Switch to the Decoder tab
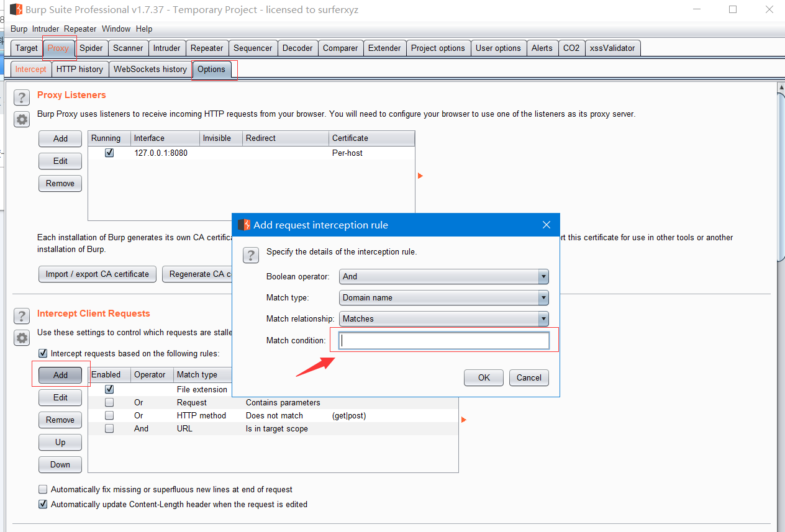Image resolution: width=785 pixels, height=532 pixels. pos(297,48)
